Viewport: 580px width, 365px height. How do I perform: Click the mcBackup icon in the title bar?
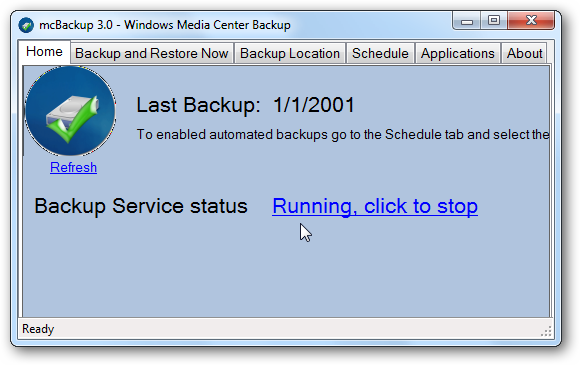26,25
